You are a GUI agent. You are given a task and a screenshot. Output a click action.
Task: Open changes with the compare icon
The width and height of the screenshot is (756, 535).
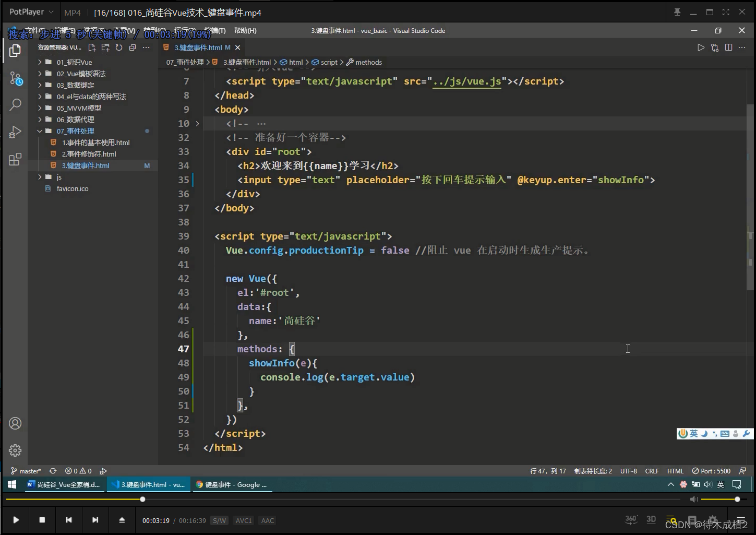coord(715,47)
